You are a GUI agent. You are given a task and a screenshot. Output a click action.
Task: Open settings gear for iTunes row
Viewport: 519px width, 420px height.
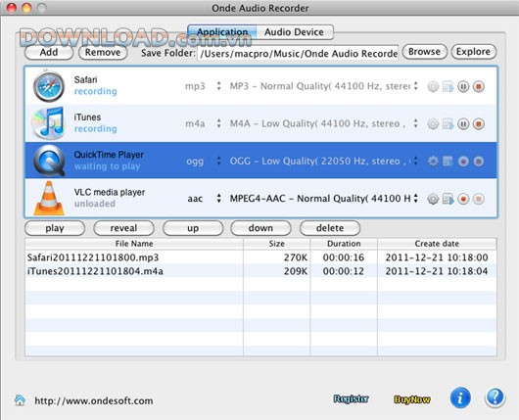tap(433, 124)
